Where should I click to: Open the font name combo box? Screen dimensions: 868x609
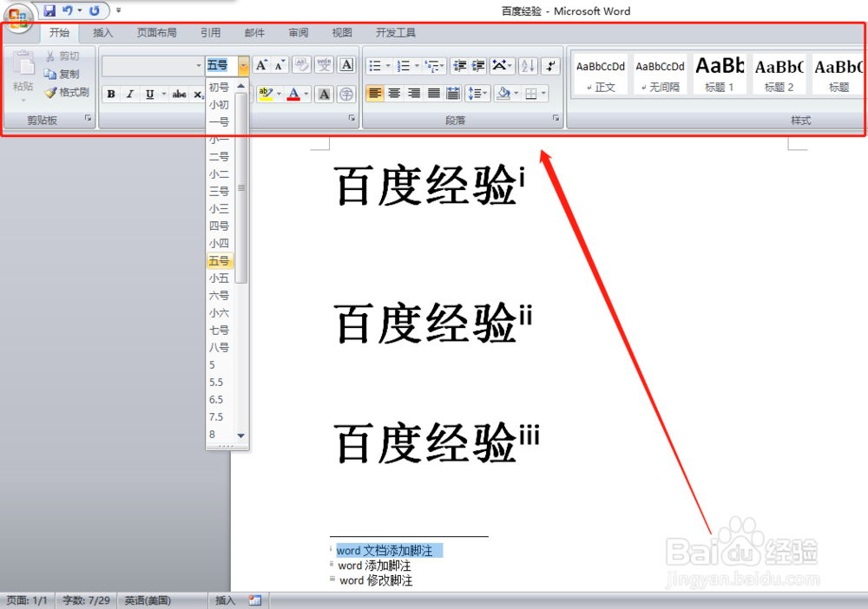click(x=152, y=66)
